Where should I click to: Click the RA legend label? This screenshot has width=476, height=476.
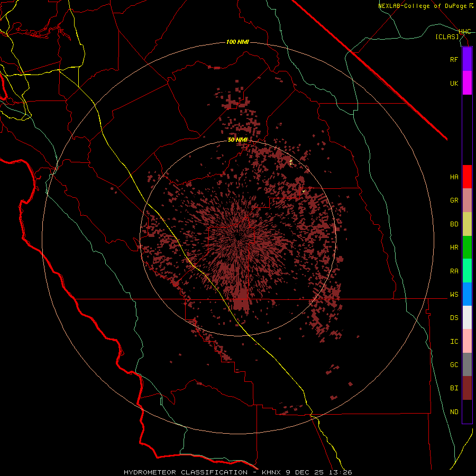tap(454, 271)
